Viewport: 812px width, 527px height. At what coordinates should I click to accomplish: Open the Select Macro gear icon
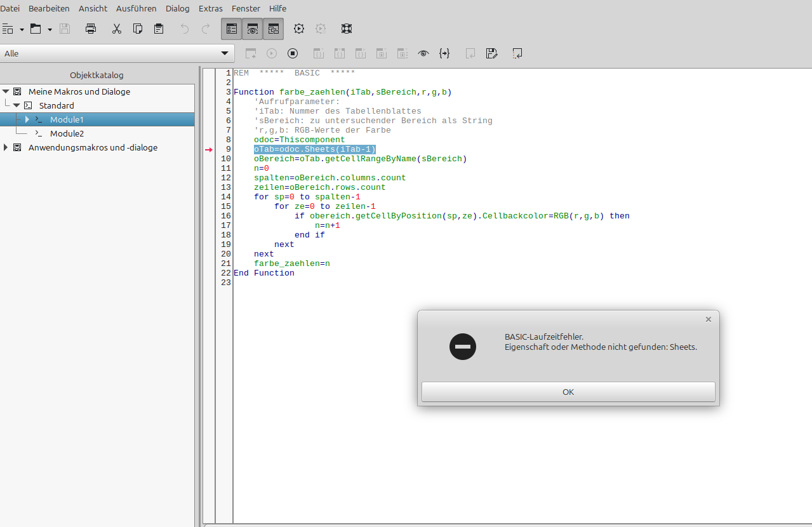pos(299,29)
